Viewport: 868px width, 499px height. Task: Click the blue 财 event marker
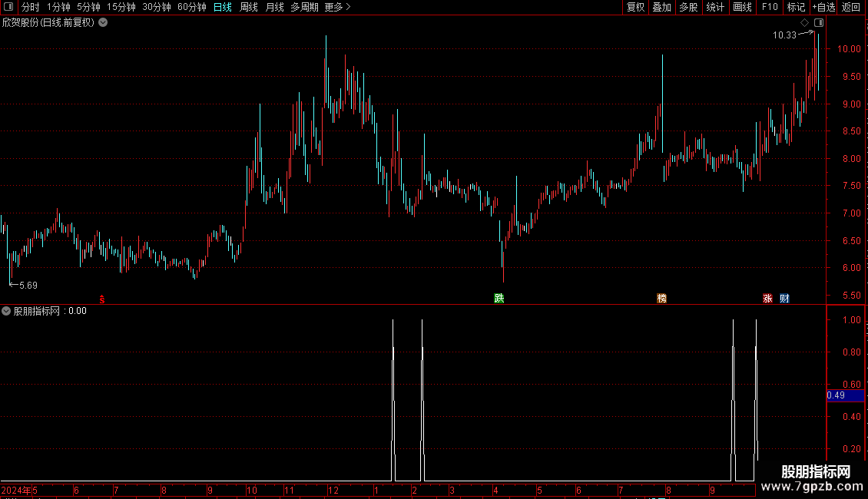784,299
